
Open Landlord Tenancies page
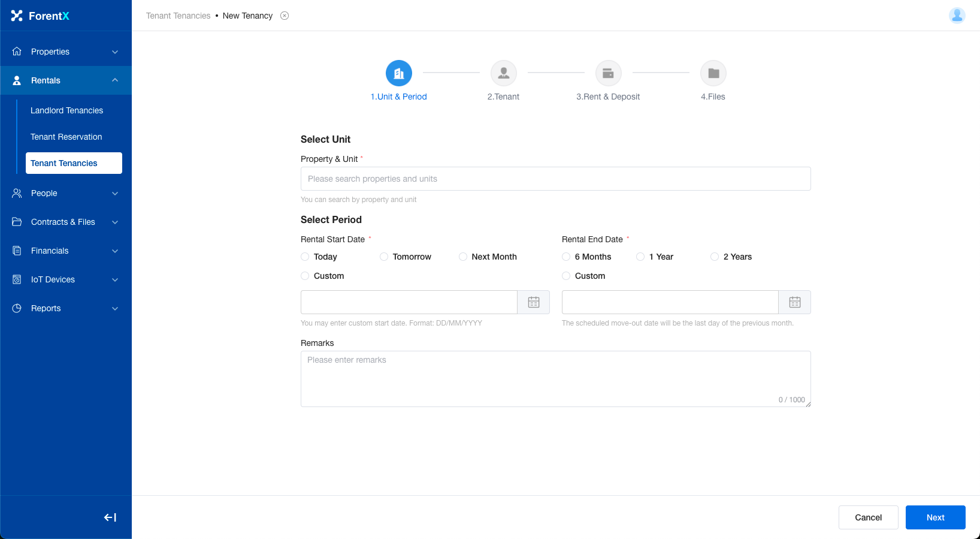click(67, 110)
